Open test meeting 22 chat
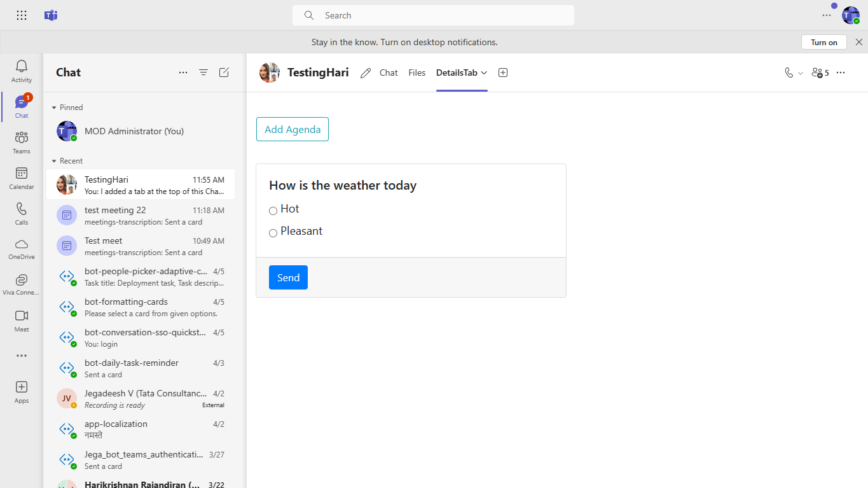Viewport: 868px width, 488px height. pyautogui.click(x=141, y=215)
